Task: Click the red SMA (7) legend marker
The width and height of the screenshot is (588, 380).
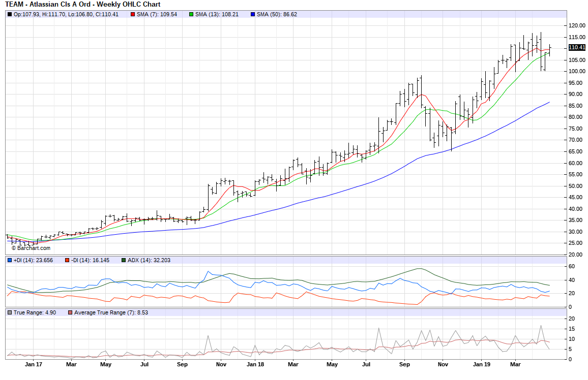Action: point(133,14)
